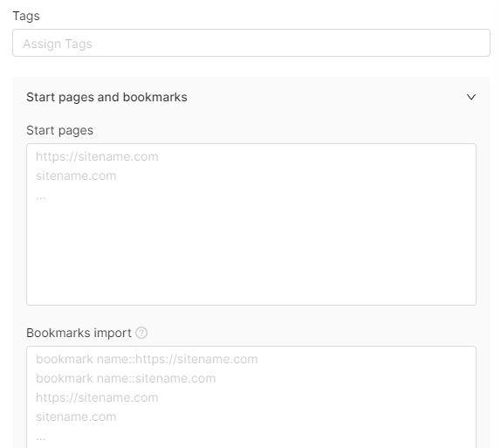
Task: Focus the Assign Tags input field
Action: 251,43
